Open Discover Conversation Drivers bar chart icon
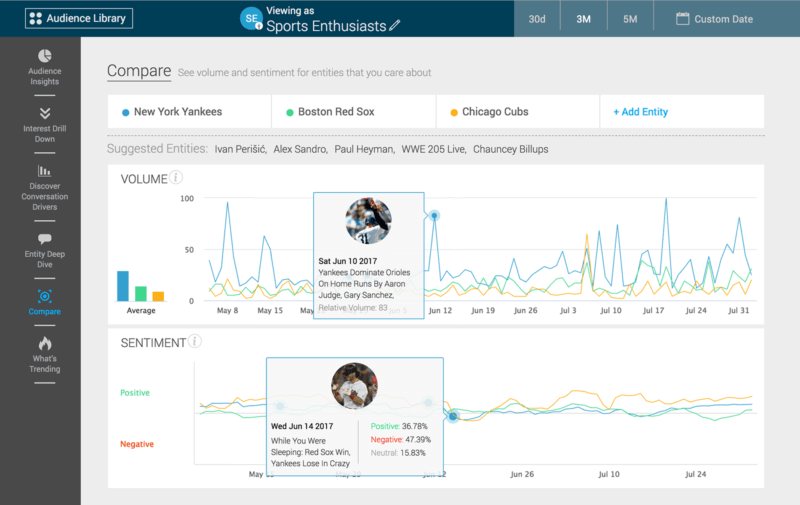 coord(45,170)
